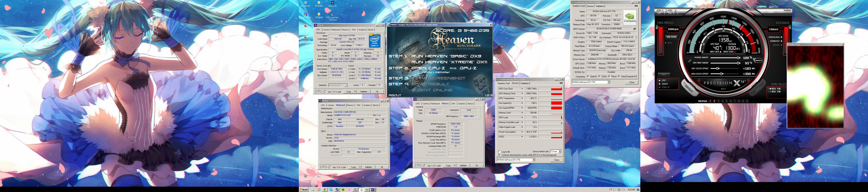Viewport: 868px width, 192px height.
Task: Click the Intel Core i7 logo in CPU-Z
Action: 375,40
